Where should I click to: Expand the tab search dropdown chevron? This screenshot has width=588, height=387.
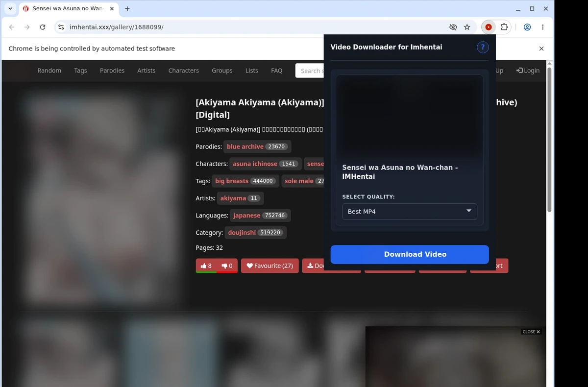tap(10, 8)
